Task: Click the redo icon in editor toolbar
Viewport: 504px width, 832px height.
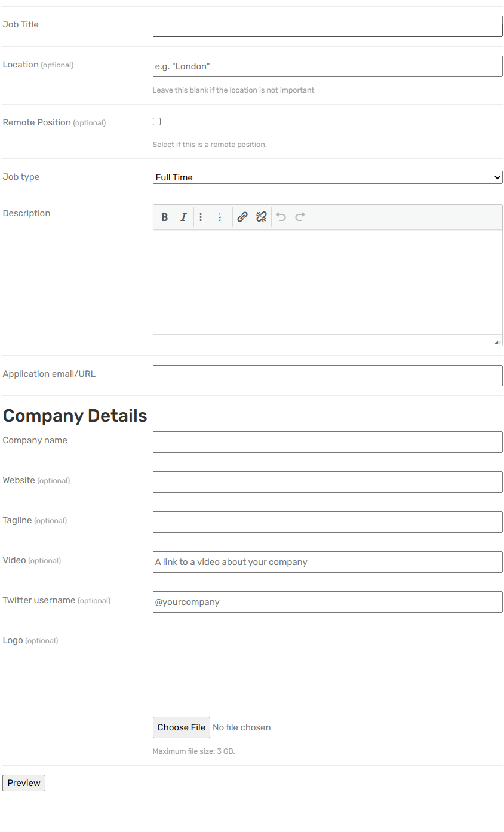Action: point(300,217)
